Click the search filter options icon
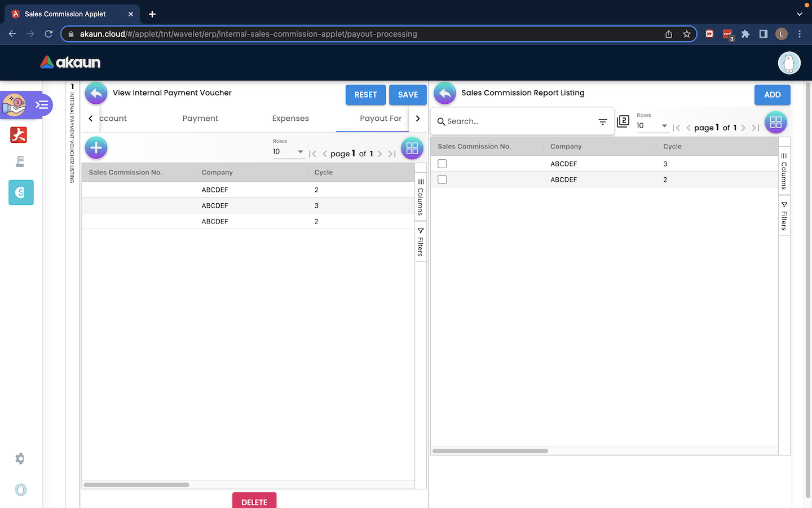Screen dimensions: 812x508 (x=602, y=121)
